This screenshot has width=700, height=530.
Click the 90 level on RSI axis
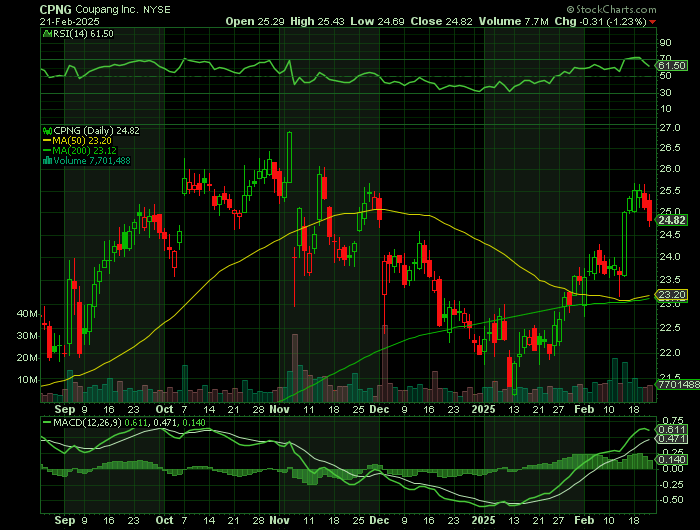pyautogui.click(x=665, y=43)
